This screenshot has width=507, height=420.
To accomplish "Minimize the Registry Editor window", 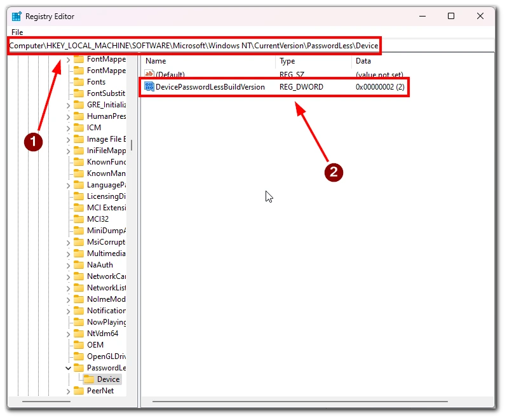I will 422,16.
